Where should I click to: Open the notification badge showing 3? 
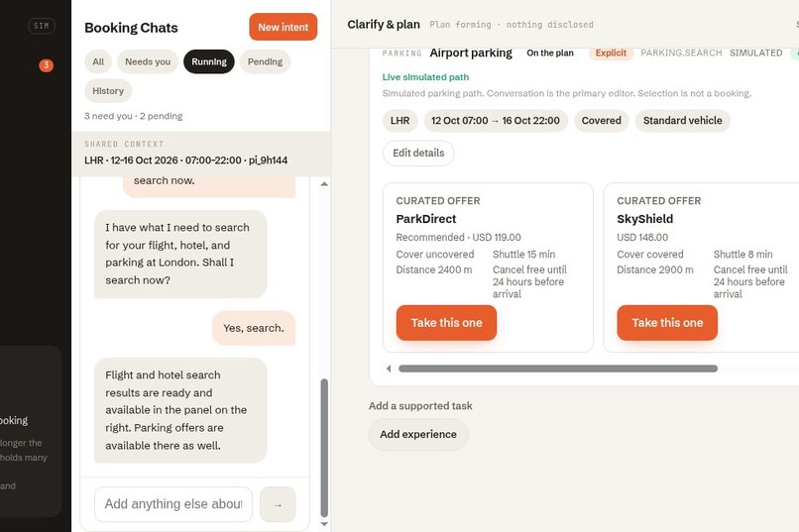(x=46, y=65)
